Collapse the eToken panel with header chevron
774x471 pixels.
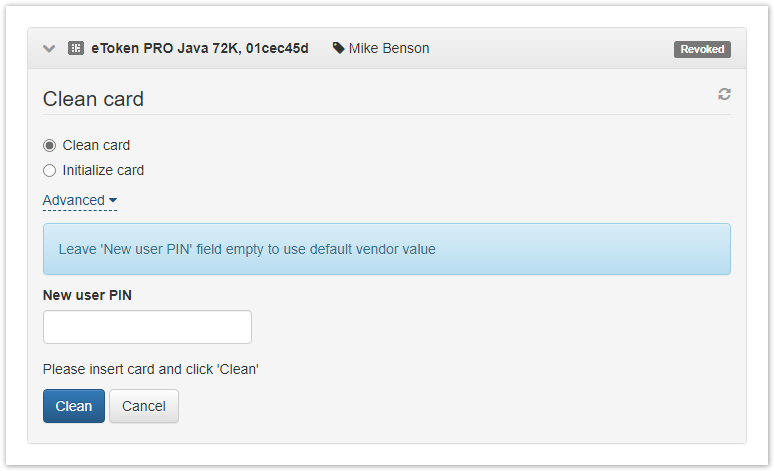coord(49,48)
